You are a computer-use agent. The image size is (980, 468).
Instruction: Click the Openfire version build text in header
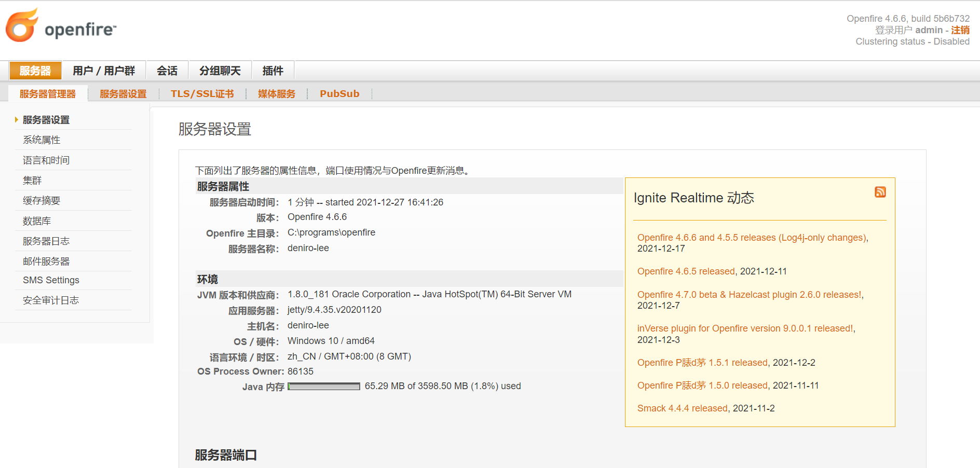click(x=908, y=19)
